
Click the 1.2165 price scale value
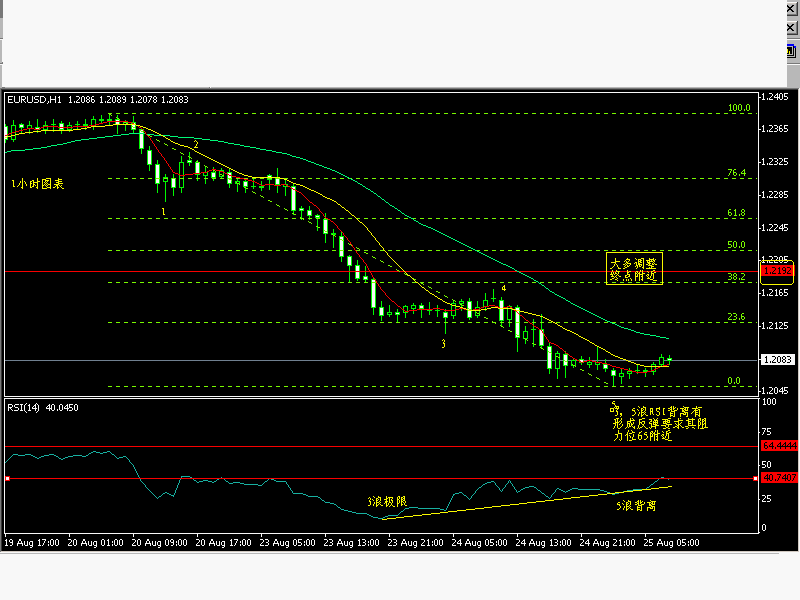tap(774, 293)
